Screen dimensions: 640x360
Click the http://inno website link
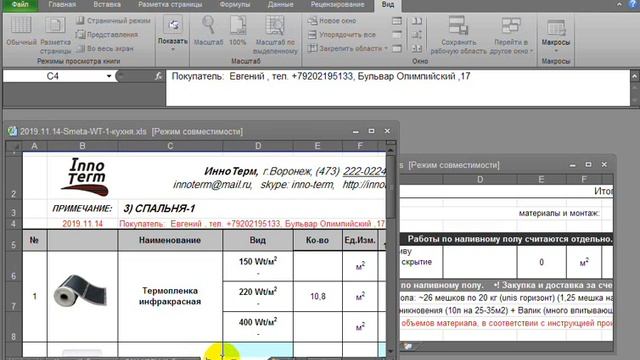[364, 184]
